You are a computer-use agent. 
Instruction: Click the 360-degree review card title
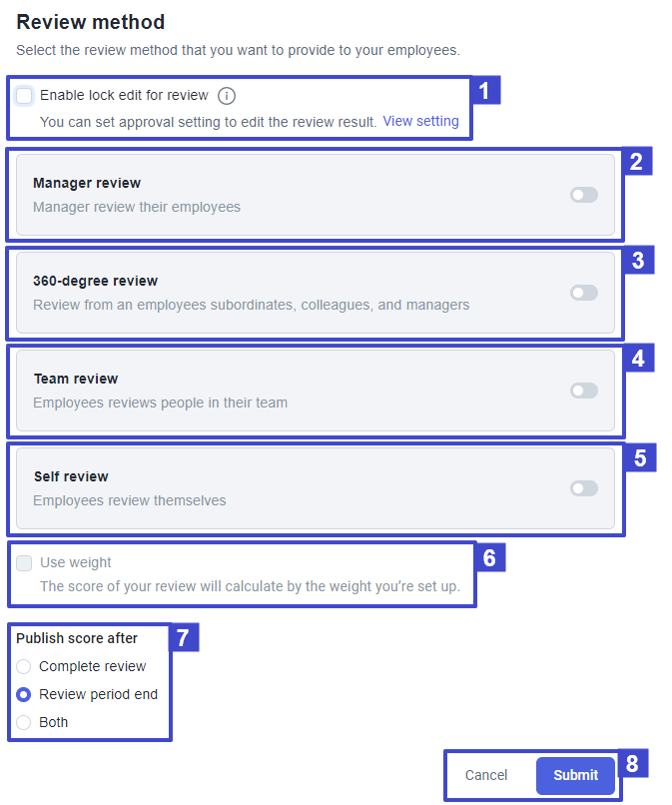coord(95,281)
